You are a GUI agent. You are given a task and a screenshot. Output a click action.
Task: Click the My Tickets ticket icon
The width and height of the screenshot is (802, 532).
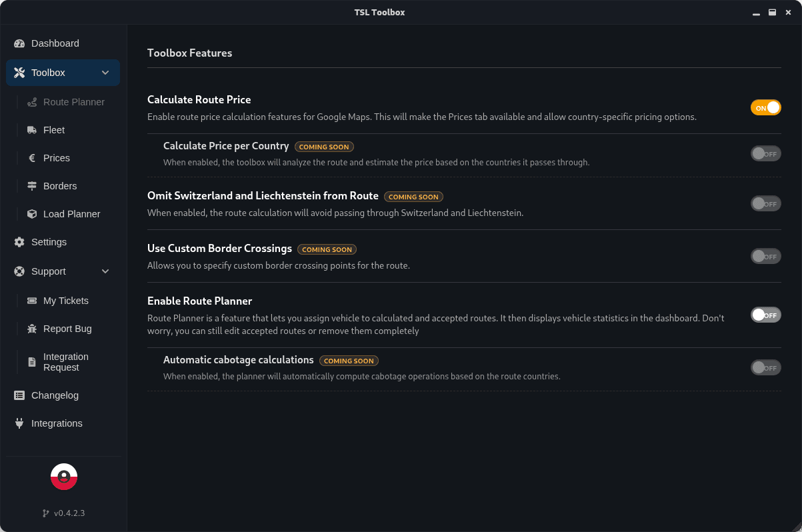[32, 301]
